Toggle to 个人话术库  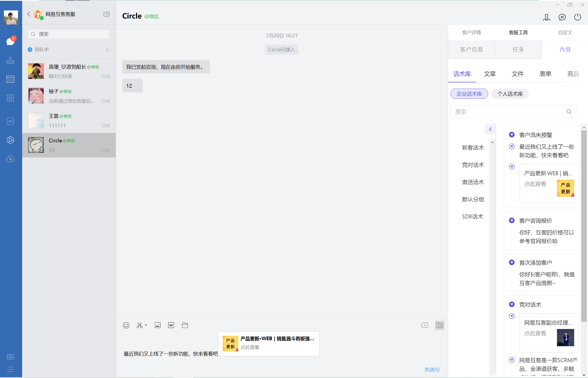(510, 94)
